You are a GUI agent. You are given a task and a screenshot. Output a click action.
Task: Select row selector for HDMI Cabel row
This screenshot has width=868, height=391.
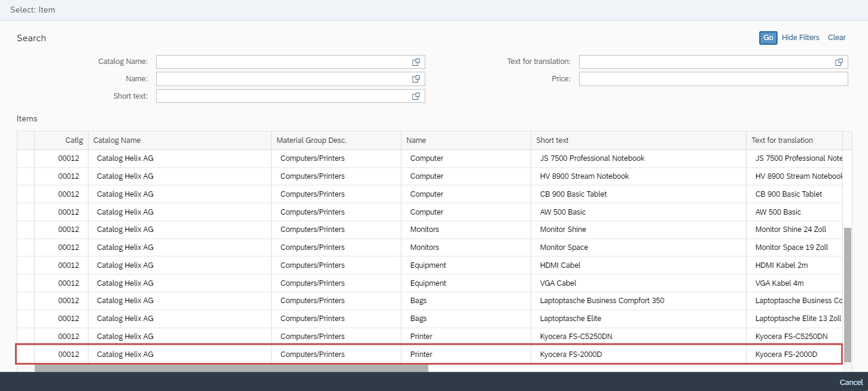tap(26, 265)
